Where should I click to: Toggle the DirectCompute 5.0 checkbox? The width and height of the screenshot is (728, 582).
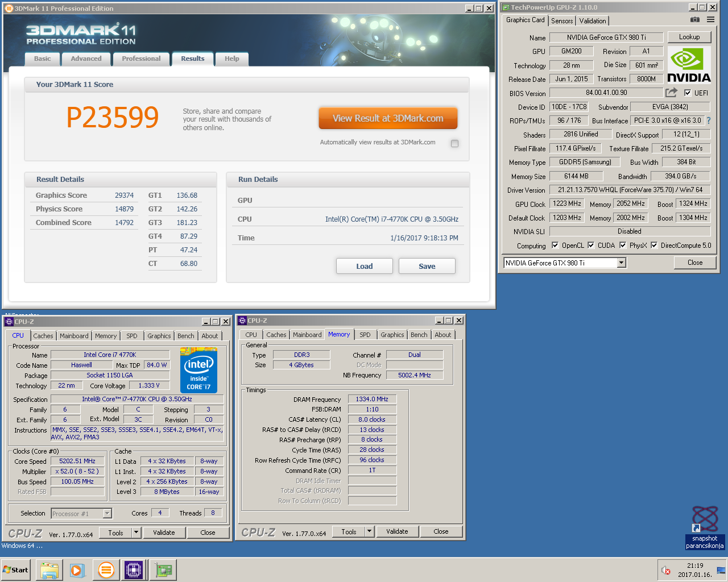pos(654,245)
